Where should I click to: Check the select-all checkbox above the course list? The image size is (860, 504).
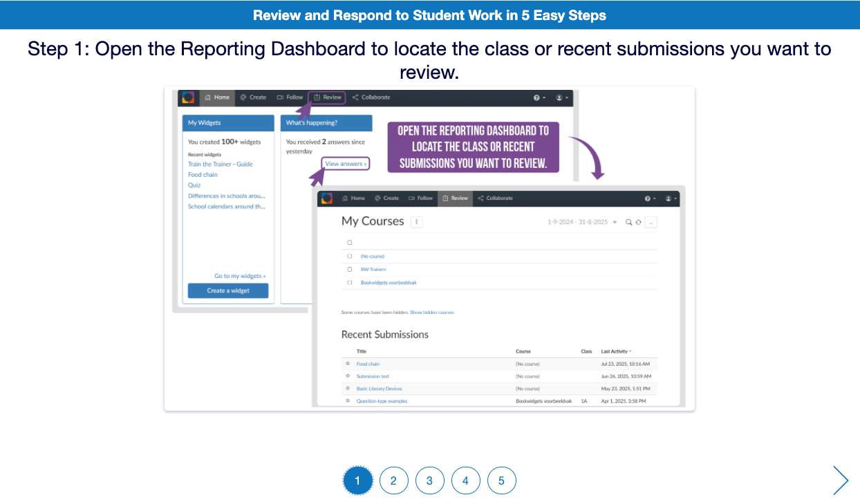click(x=350, y=242)
